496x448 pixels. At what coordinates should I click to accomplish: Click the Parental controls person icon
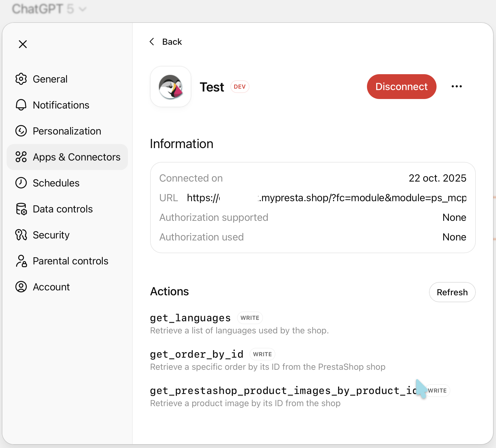click(21, 261)
